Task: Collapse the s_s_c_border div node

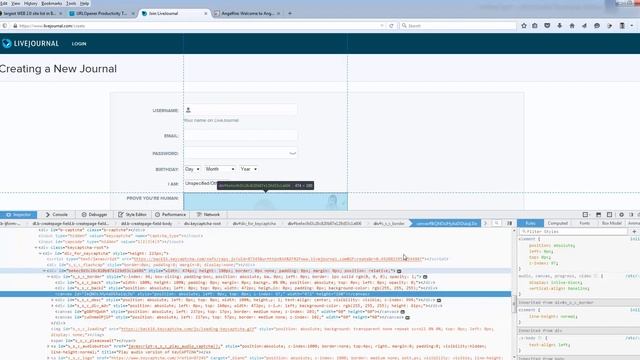Action: (x=48, y=277)
